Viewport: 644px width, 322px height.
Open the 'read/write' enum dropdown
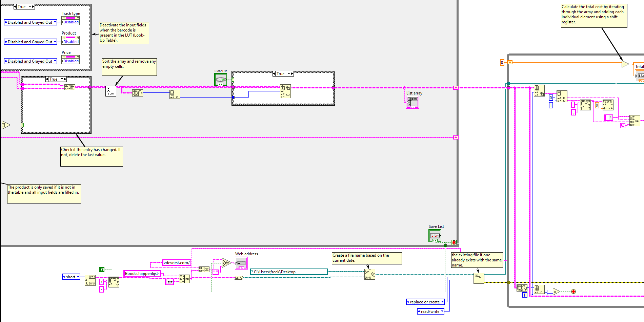(430, 312)
